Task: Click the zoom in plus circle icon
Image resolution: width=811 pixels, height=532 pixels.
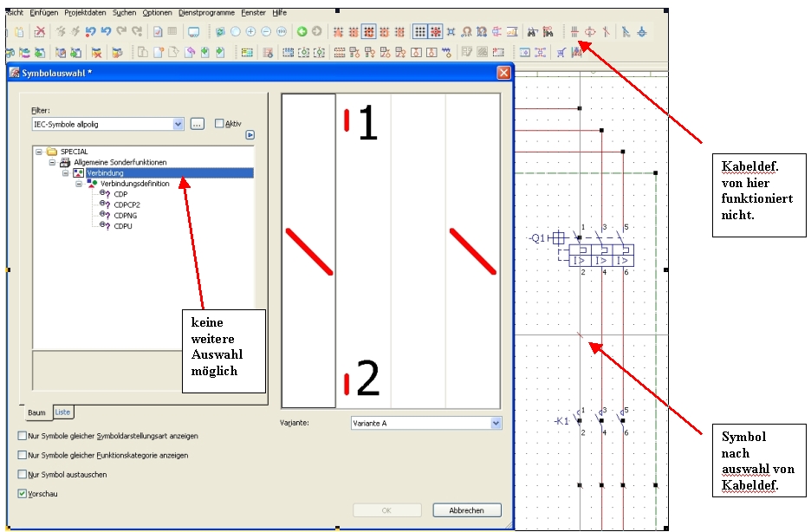Action: click(251, 32)
